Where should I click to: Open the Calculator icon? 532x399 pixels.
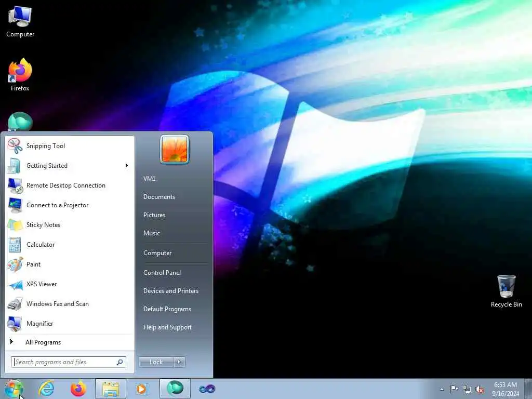pos(15,244)
